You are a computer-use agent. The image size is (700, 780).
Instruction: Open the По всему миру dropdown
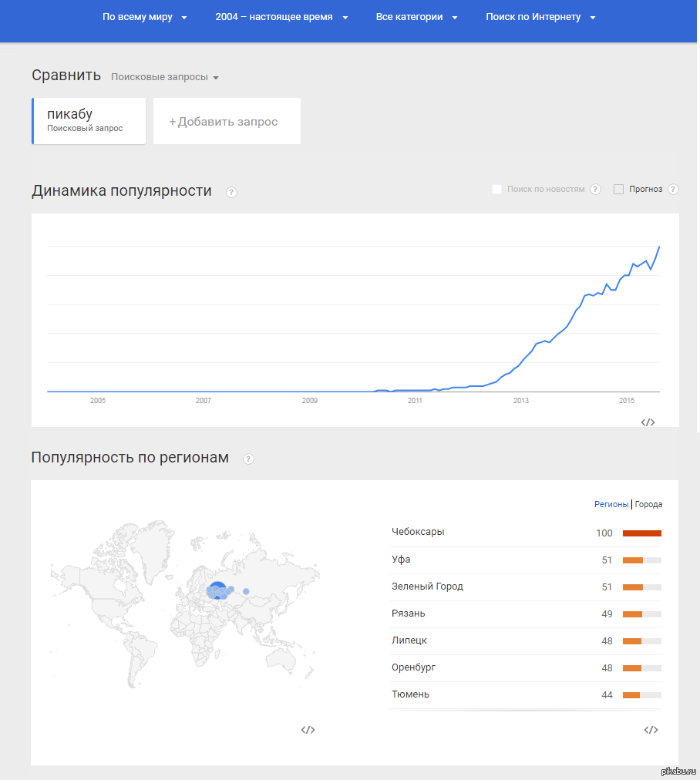pyautogui.click(x=144, y=17)
